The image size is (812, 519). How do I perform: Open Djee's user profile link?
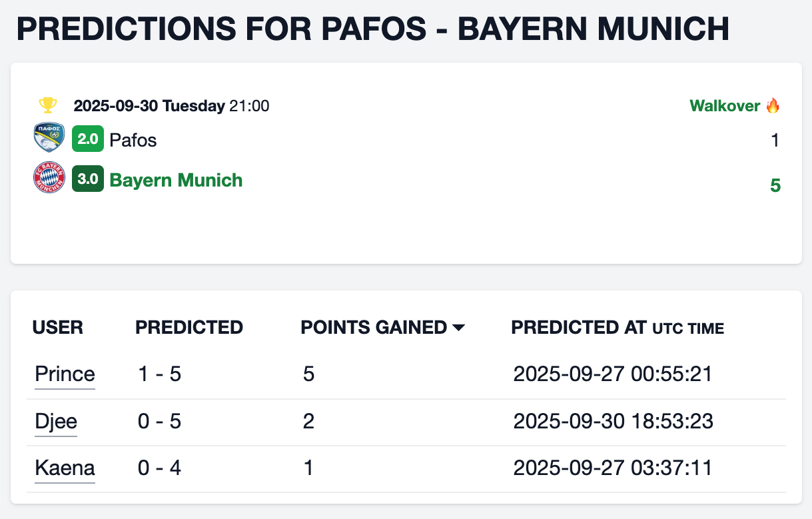pyautogui.click(x=56, y=422)
